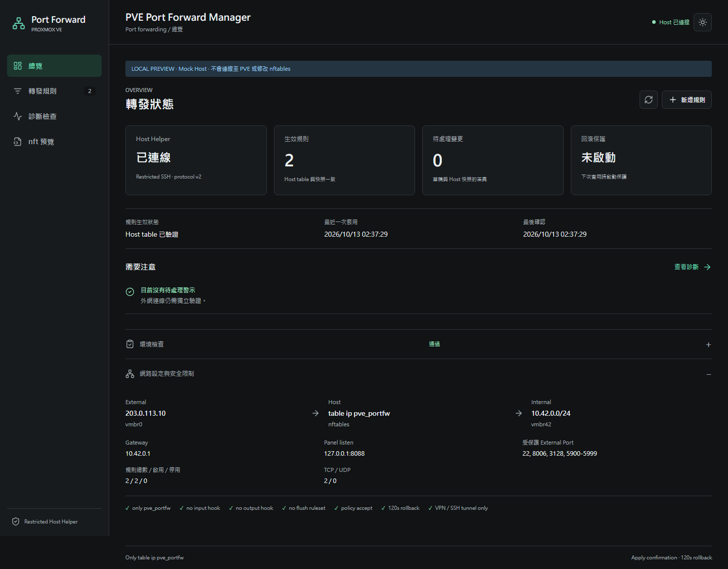The image size is (728, 569).
Task: Click the LOCAL PREVIEW Mock Host banner
Action: click(x=418, y=69)
